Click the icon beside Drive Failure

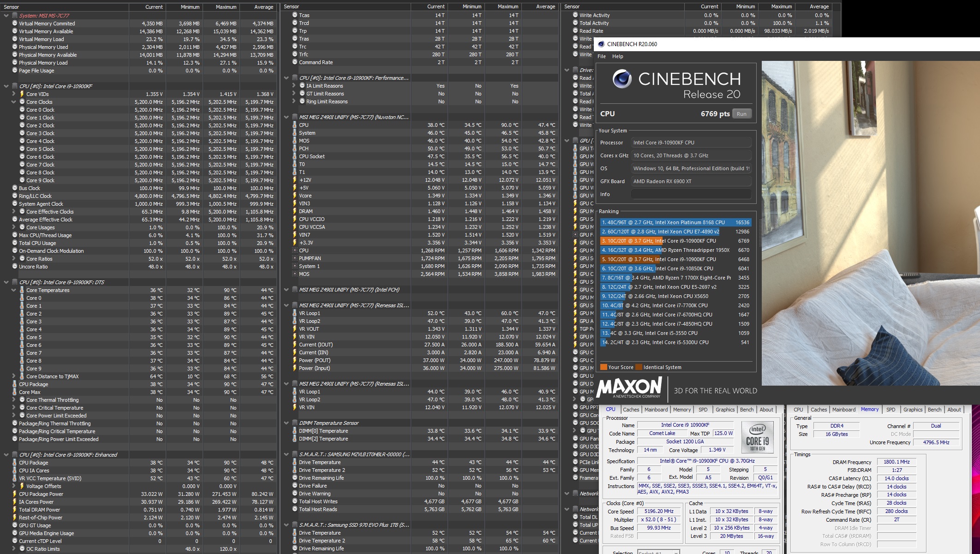pos(295,486)
